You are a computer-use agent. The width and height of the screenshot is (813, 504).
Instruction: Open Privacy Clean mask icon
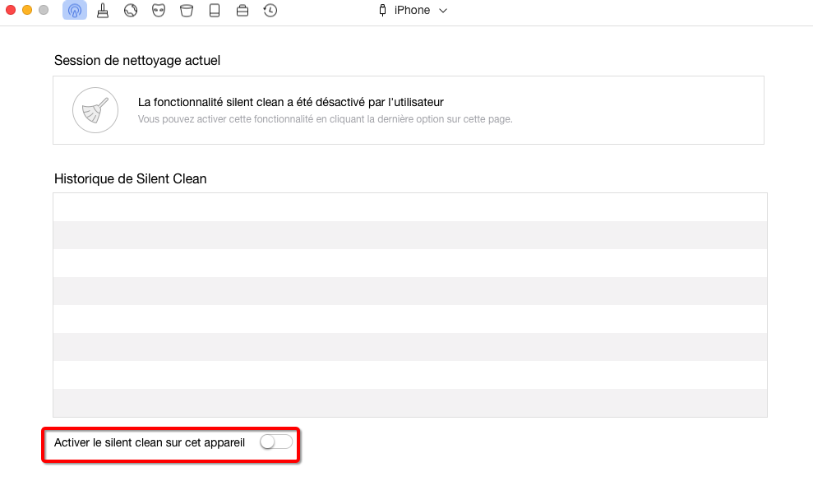click(159, 11)
